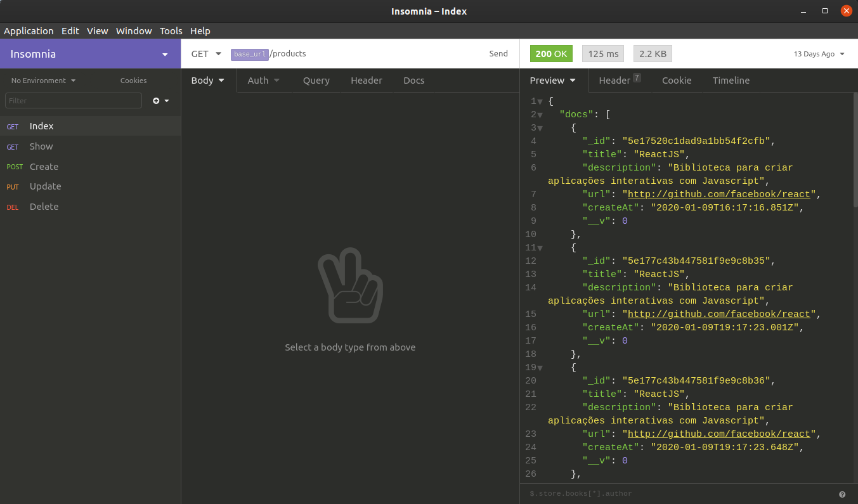Open the Insomnia workspace dropdown
858x504 pixels.
point(90,54)
